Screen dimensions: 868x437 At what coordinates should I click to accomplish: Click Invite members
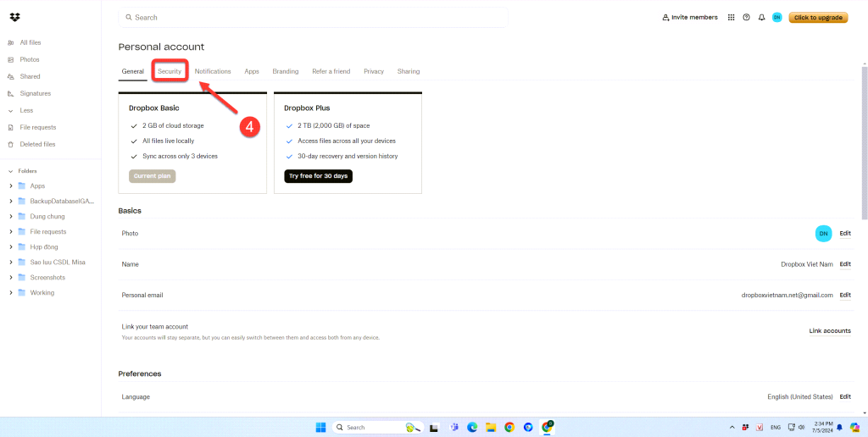point(690,18)
